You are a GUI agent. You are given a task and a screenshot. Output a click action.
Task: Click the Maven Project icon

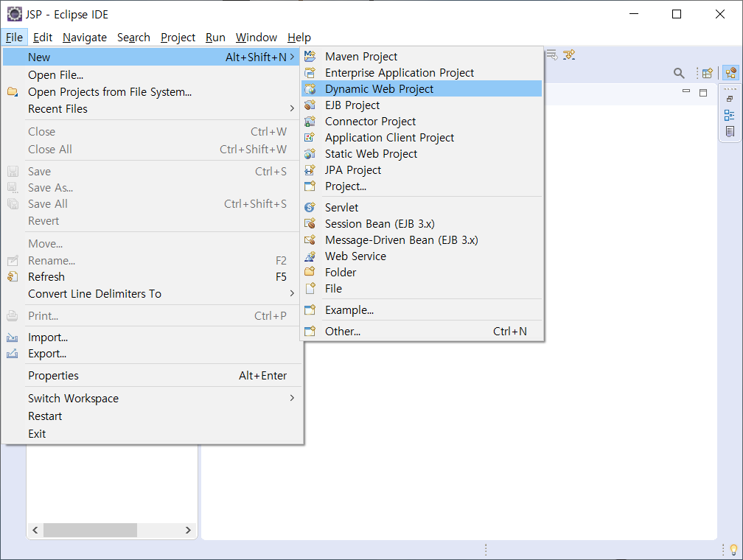point(310,57)
